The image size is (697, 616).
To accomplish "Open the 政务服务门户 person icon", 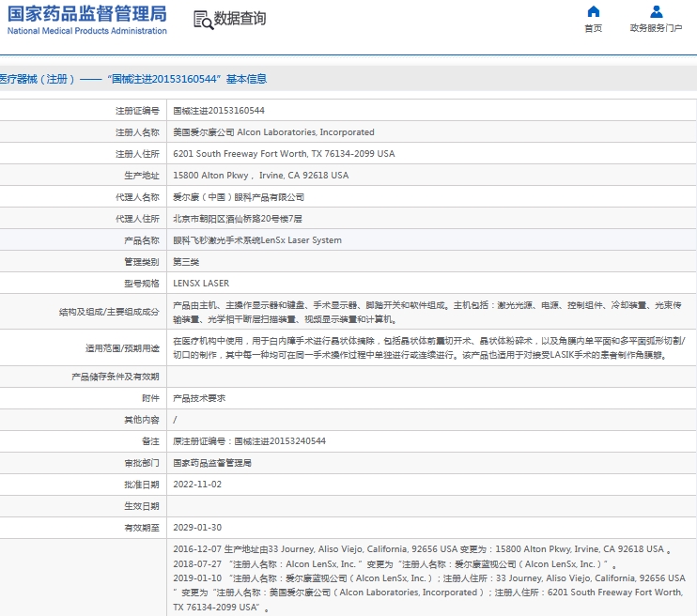I will (x=656, y=11).
